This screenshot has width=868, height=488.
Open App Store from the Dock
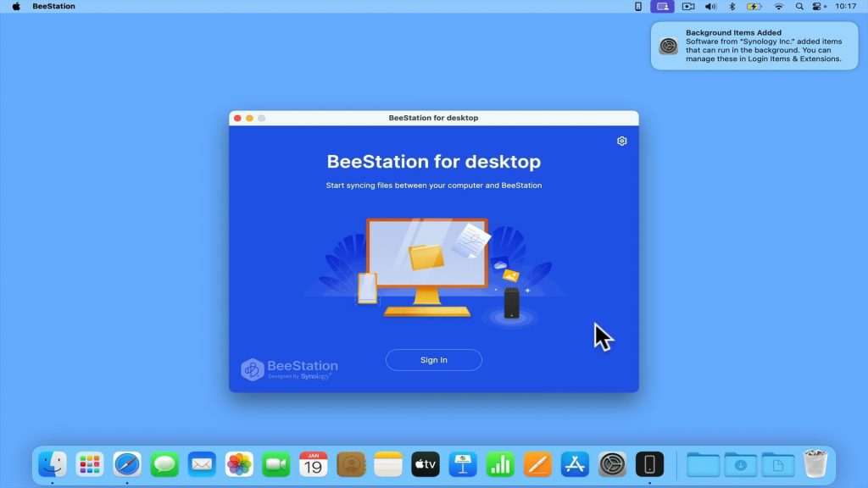coord(575,463)
